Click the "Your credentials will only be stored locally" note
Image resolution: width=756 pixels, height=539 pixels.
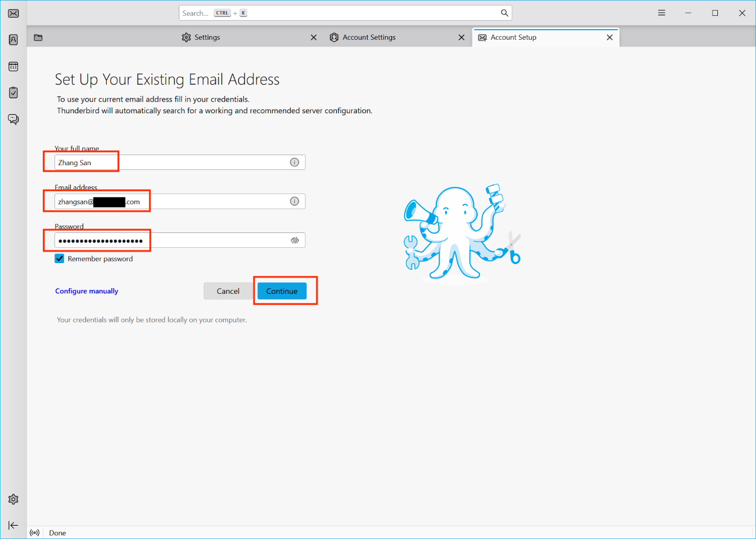tap(152, 320)
